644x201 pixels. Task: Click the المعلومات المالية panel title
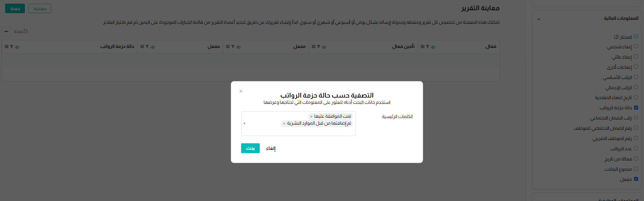(x=621, y=18)
